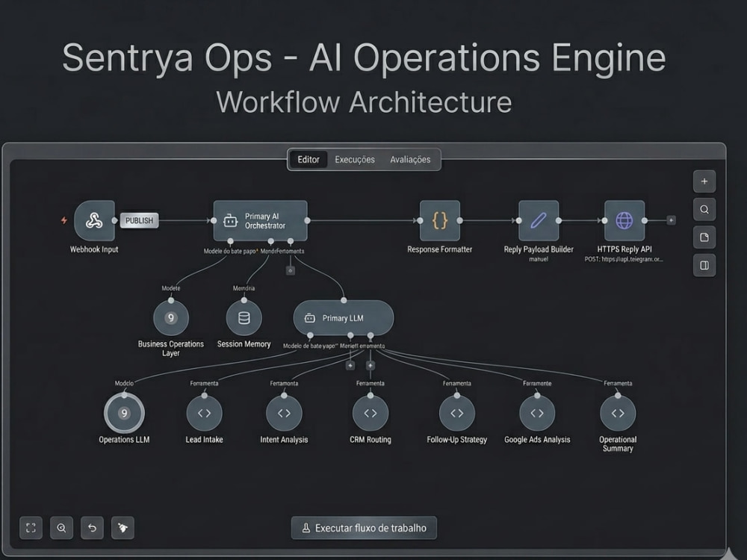747x560 pixels.
Task: Select the Business Operations Layer node
Action: pyautogui.click(x=171, y=317)
